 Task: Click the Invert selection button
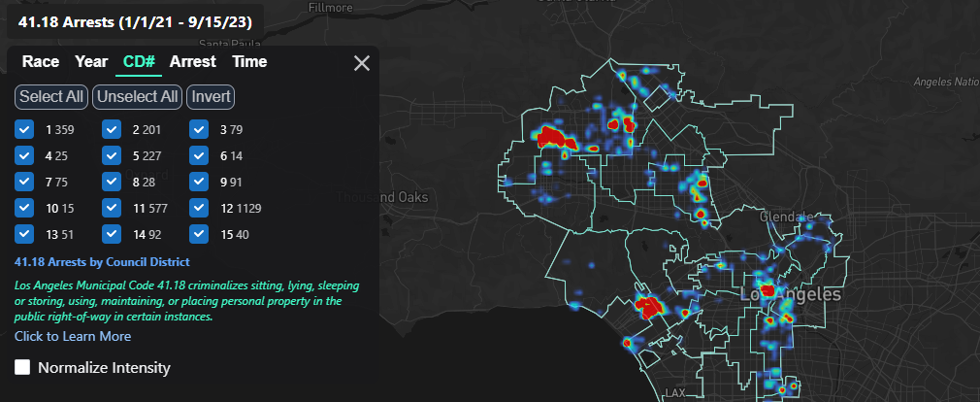211,96
